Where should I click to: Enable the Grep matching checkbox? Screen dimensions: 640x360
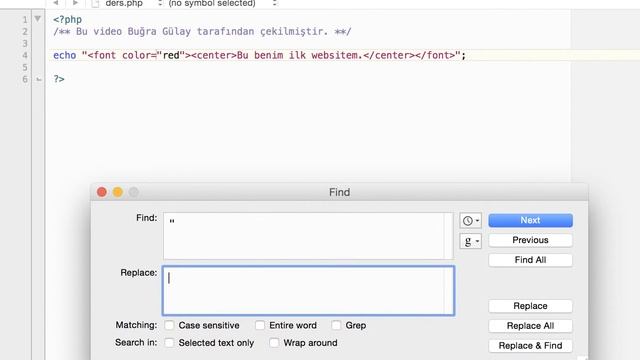[x=336, y=325]
